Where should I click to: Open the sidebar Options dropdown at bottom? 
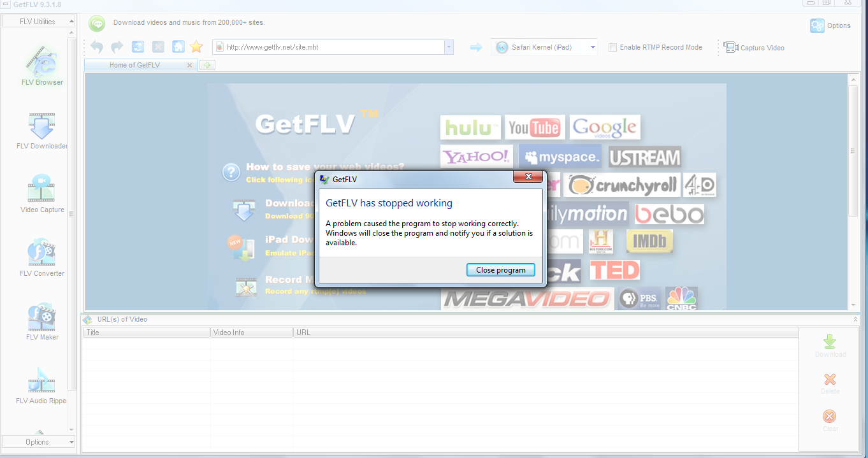39,442
